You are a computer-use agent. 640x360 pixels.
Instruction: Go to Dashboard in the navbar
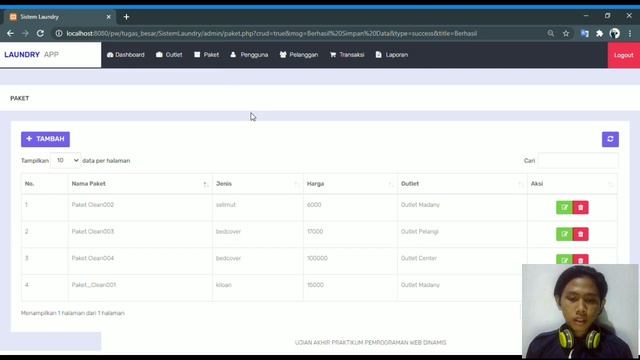coord(126,55)
